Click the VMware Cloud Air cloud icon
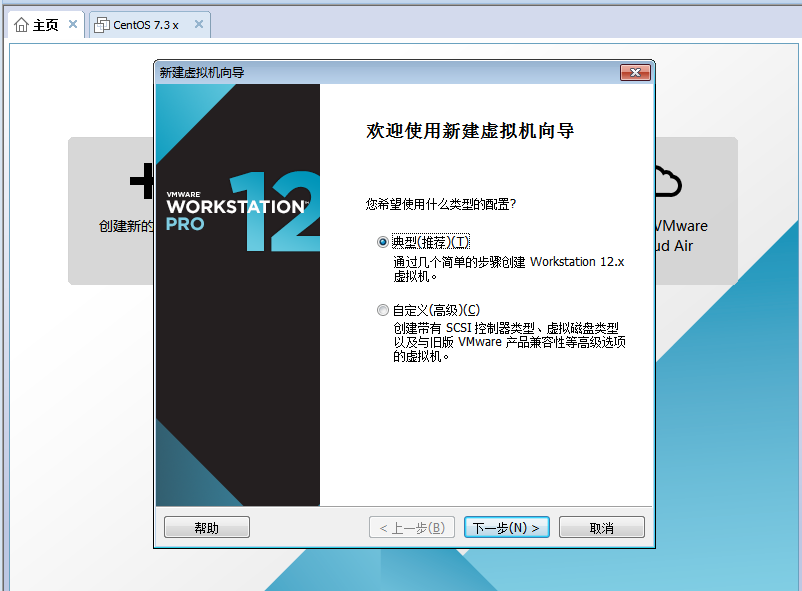Screen dimensions: 802x591 668,182
